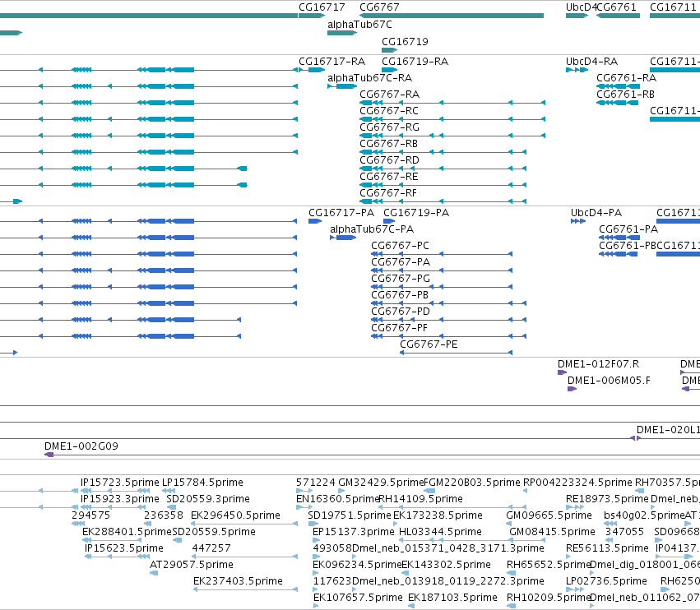The height and width of the screenshot is (610, 700).
Task: Select protein UbcD4-PA
Action: (596, 213)
